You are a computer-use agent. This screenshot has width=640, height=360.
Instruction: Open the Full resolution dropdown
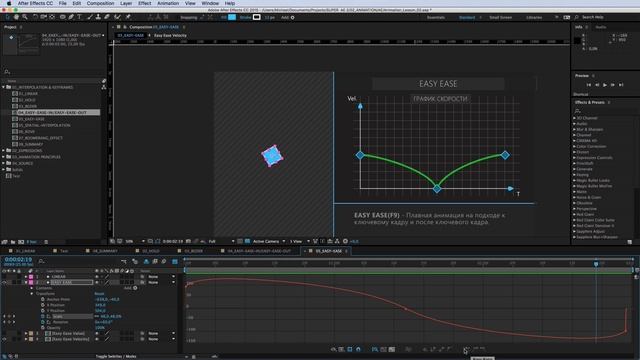(x=221, y=241)
